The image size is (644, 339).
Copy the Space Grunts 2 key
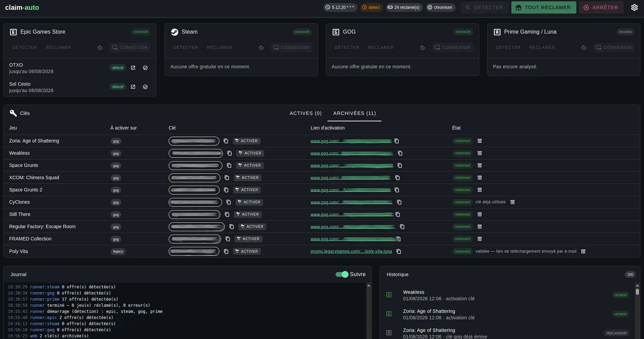coord(226,190)
